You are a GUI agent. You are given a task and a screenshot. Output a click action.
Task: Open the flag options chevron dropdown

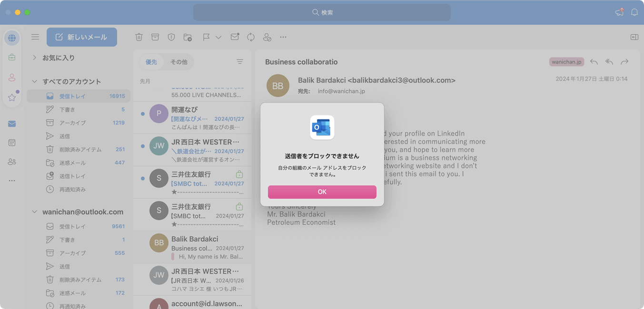218,37
